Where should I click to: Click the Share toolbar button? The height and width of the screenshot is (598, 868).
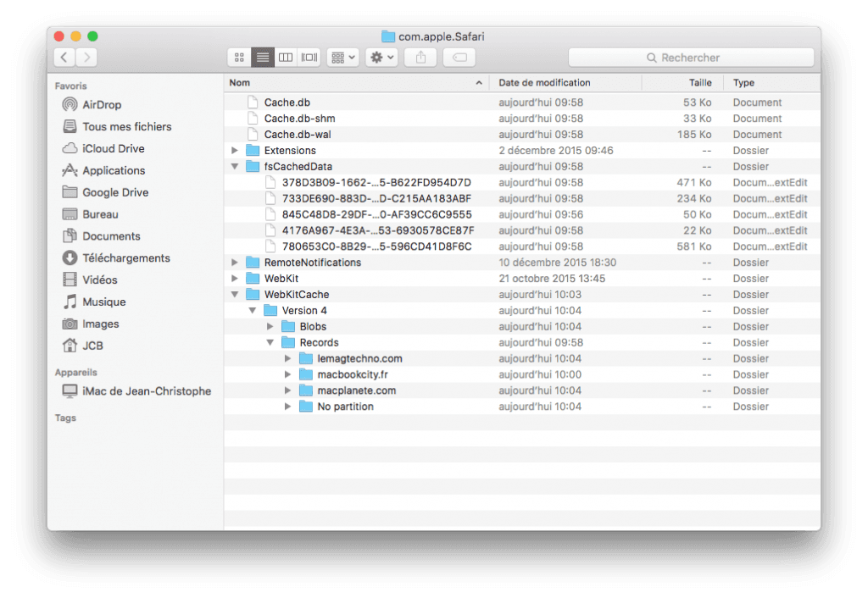(420, 58)
